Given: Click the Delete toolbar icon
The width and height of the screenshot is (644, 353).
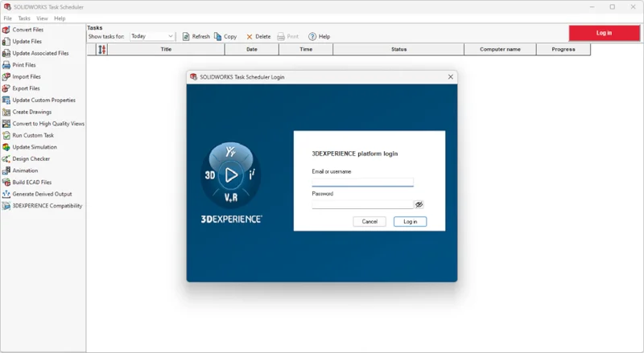Looking at the screenshot, I should (250, 37).
